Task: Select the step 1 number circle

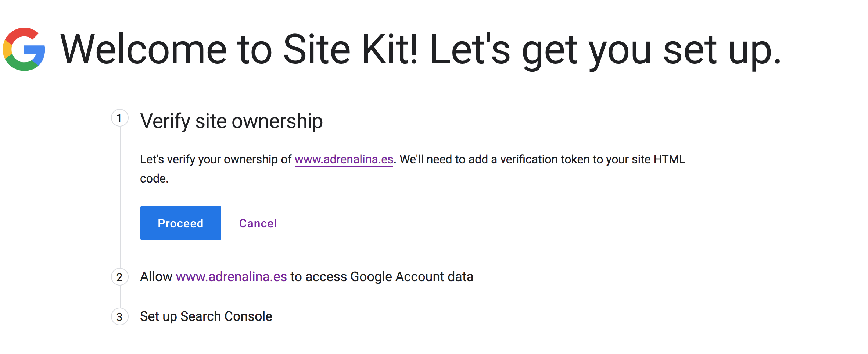Action: pyautogui.click(x=119, y=118)
